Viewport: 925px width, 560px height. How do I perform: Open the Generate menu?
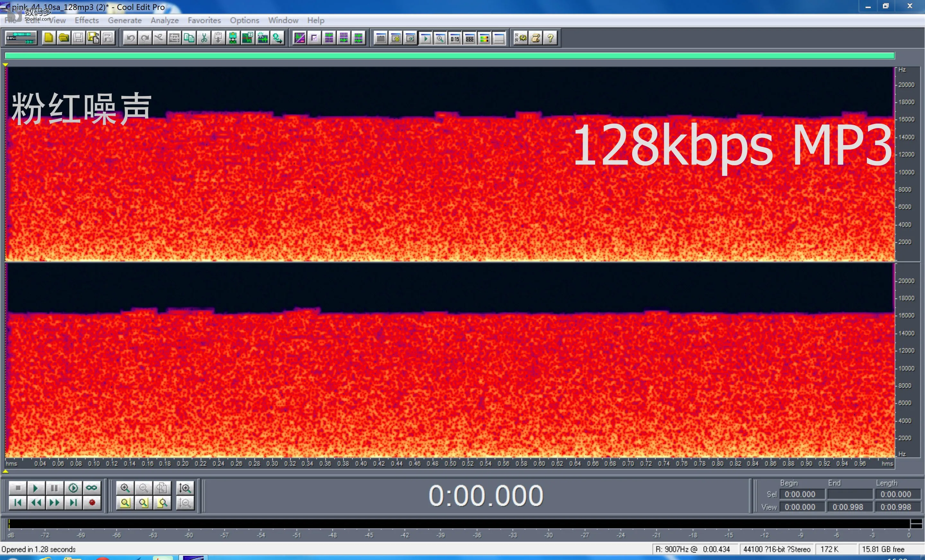(x=125, y=20)
